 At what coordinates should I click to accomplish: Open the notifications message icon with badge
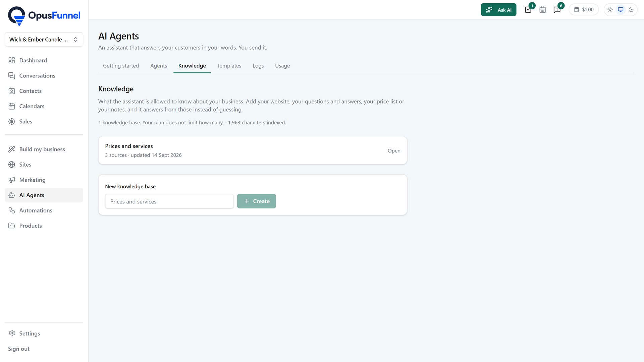click(557, 10)
